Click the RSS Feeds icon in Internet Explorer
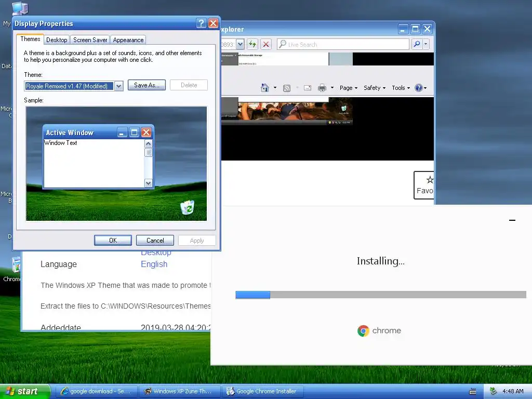This screenshot has width=532, height=399. [x=287, y=88]
